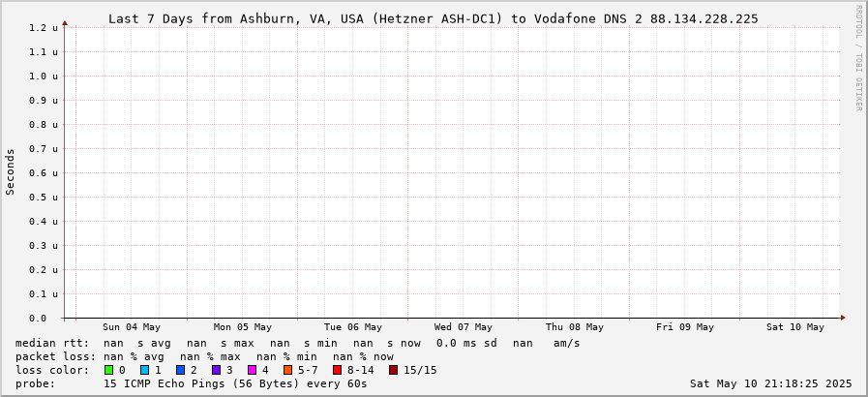Click the 'Sun 04 May' x-axis label

pyautogui.click(x=132, y=327)
